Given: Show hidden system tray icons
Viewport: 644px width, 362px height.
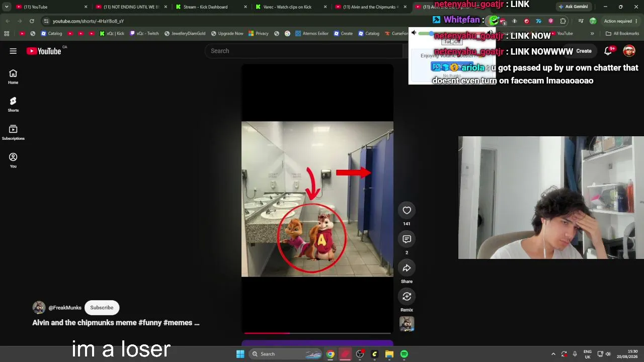Looking at the screenshot, I should click(553, 354).
